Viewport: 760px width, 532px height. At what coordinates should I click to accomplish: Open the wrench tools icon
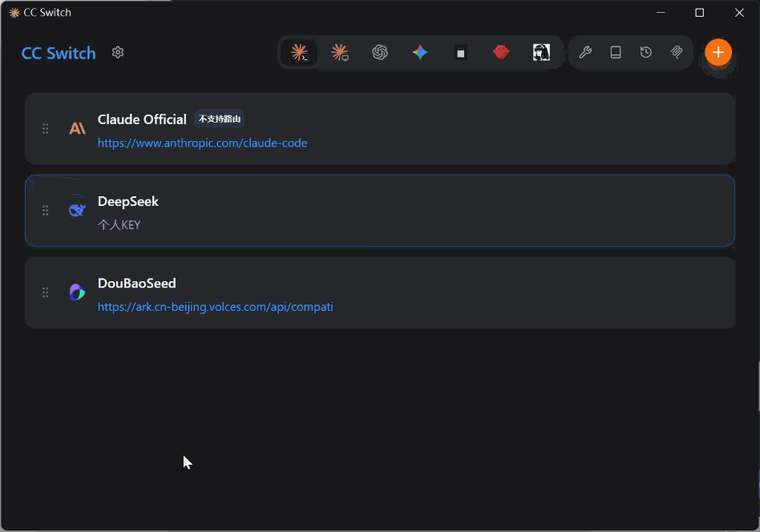tap(585, 52)
